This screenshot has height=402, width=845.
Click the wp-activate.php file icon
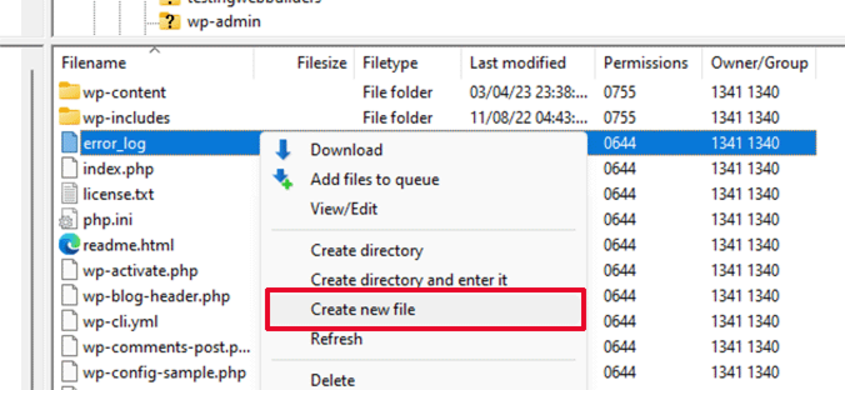pyautogui.click(x=70, y=271)
